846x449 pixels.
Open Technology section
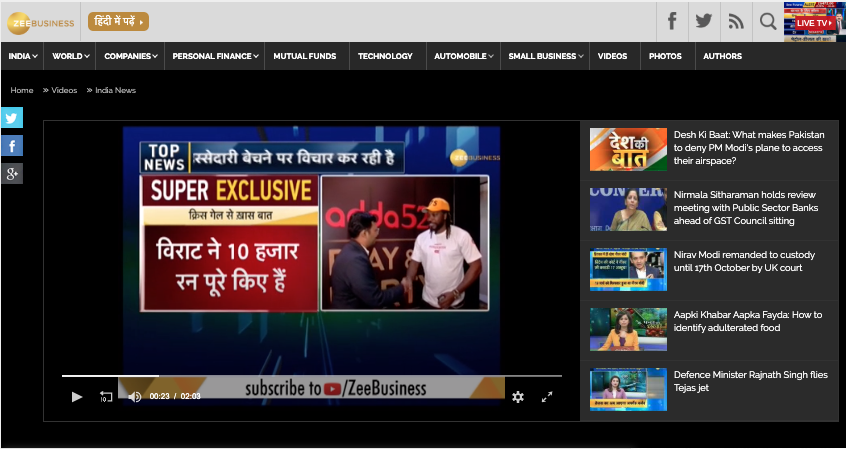click(385, 56)
